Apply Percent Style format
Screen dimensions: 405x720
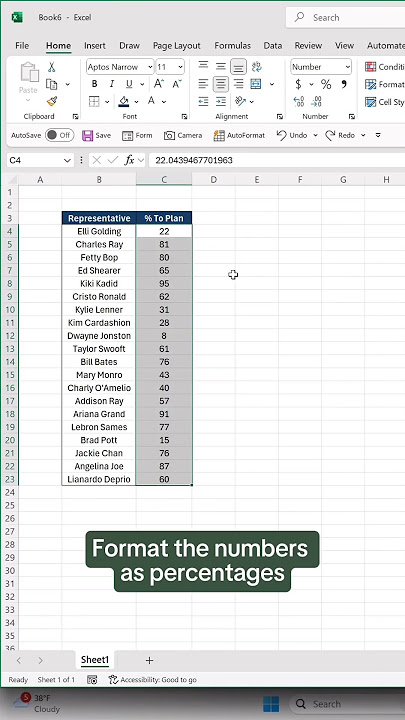(x=326, y=84)
